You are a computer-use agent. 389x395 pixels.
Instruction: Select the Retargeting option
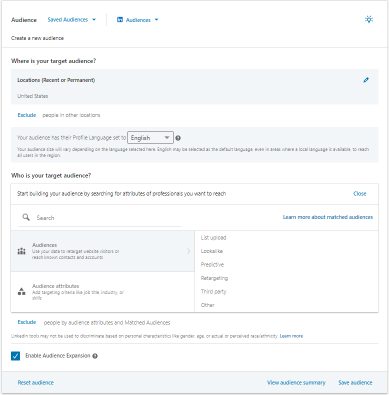(x=214, y=278)
